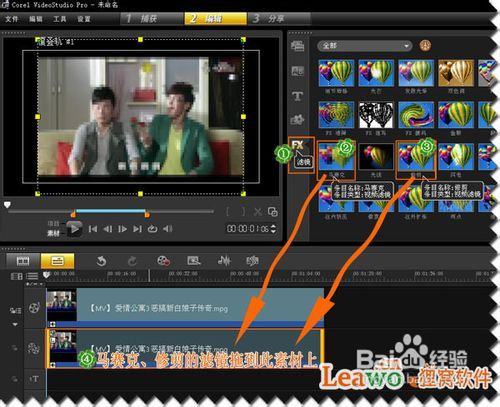Switch preview to 项目 mode
The image size is (500, 407).
tap(53, 224)
